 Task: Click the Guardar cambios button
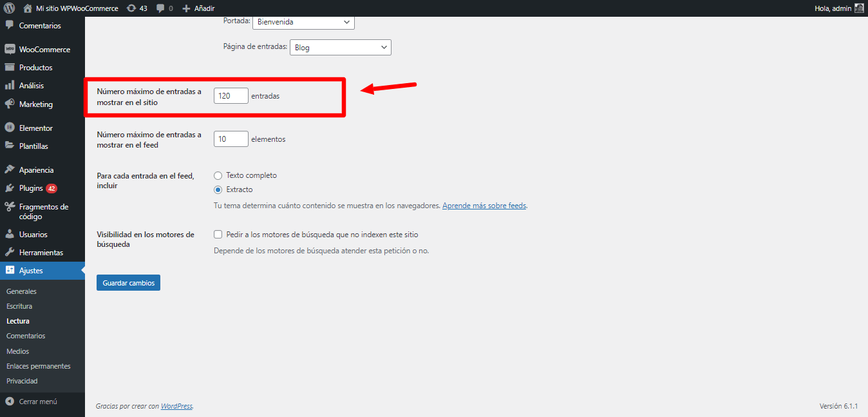[x=128, y=283]
